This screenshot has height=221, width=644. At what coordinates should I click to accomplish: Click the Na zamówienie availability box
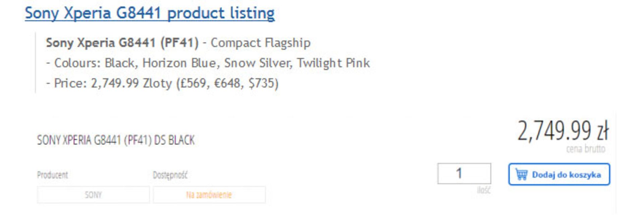point(209,195)
